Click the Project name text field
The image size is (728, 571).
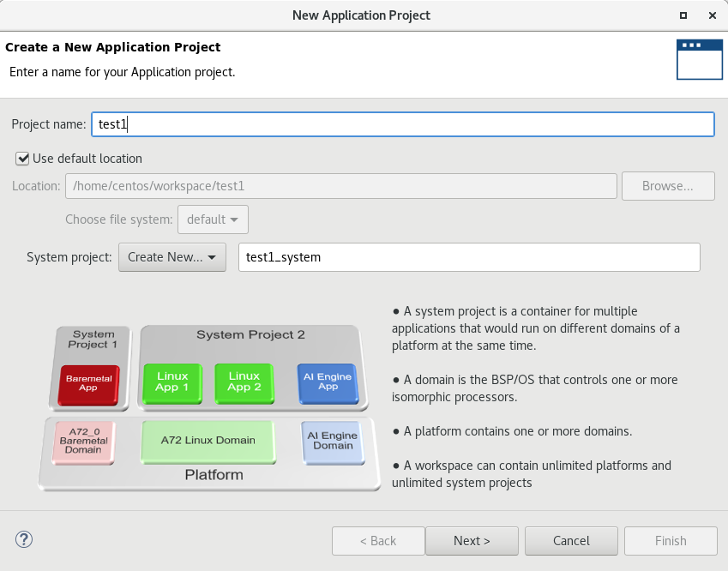(401, 124)
